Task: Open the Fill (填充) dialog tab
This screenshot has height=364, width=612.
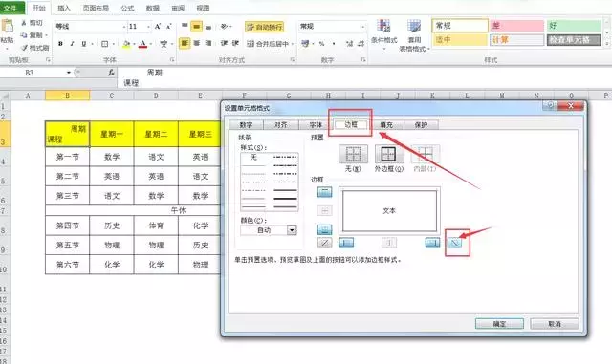Action: (386, 125)
